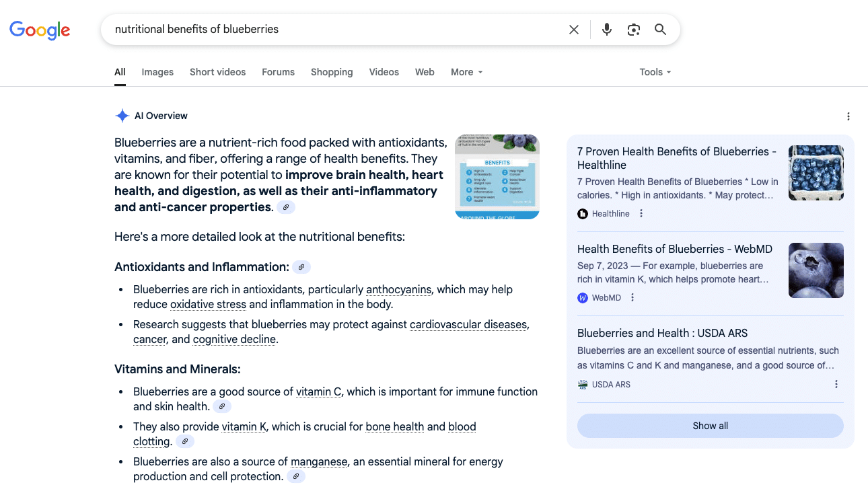The width and height of the screenshot is (868, 493).
Task: Open Blueberries and Health USDA ARS result
Action: pyautogui.click(x=662, y=333)
